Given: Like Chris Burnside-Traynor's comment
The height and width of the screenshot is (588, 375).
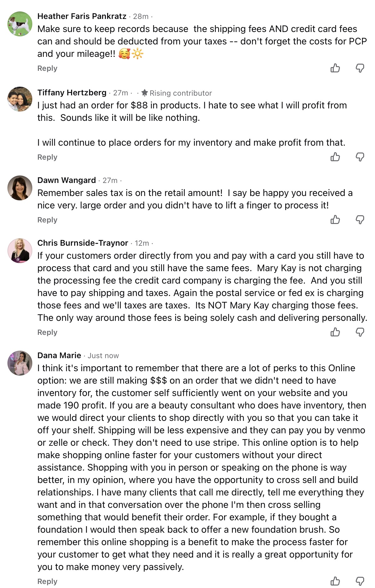Looking at the screenshot, I should (x=335, y=332).
